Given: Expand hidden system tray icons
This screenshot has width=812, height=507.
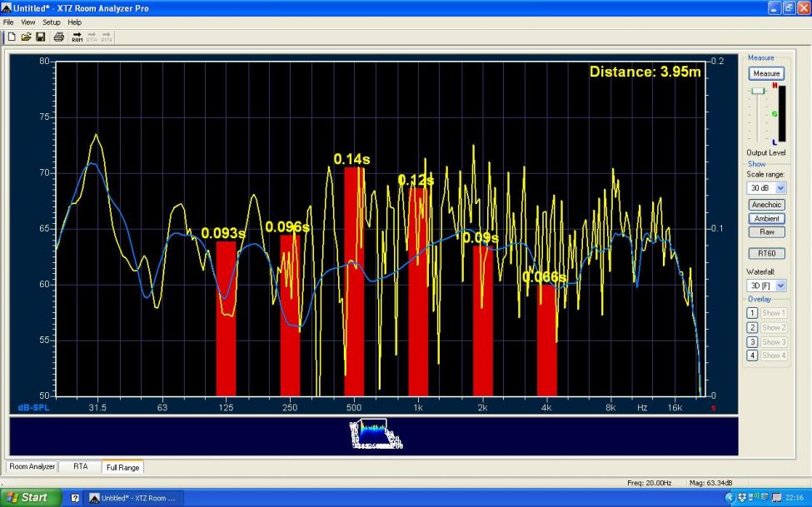Looking at the screenshot, I should [730, 498].
